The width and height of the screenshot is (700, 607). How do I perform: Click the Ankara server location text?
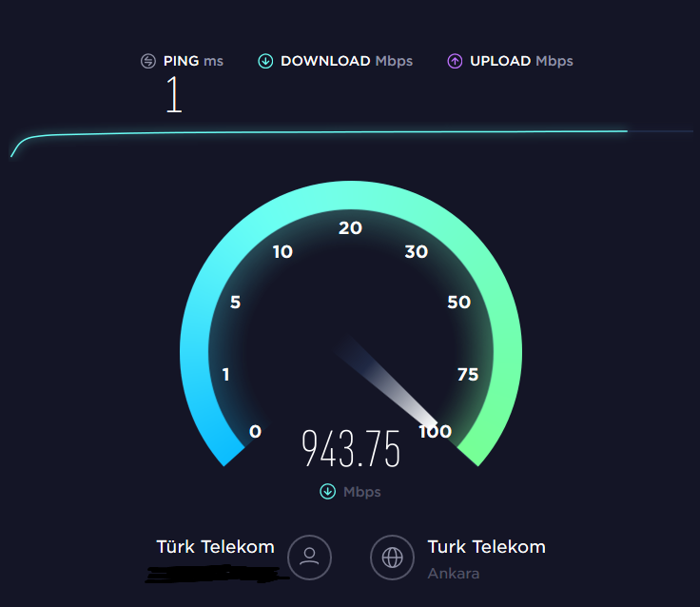click(x=454, y=573)
